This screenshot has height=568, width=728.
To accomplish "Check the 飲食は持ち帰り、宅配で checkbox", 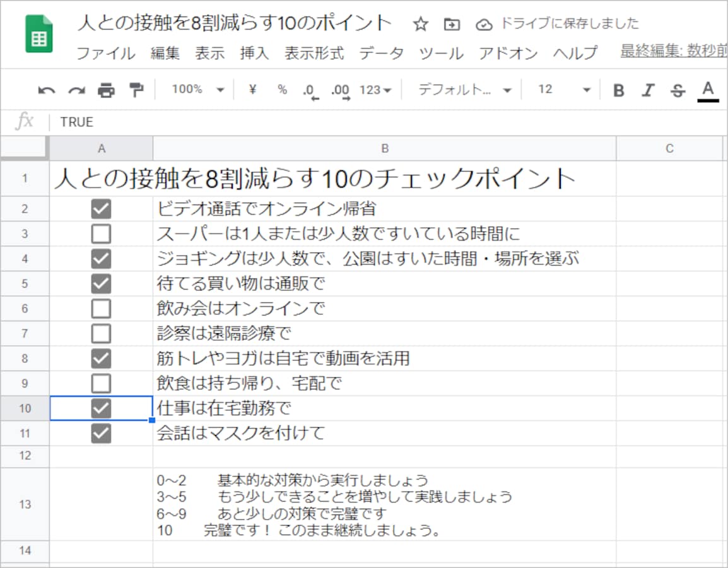I will point(101,384).
